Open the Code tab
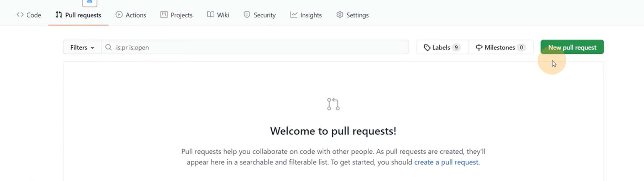Image resolution: width=644 pixels, height=181 pixels. (29, 15)
